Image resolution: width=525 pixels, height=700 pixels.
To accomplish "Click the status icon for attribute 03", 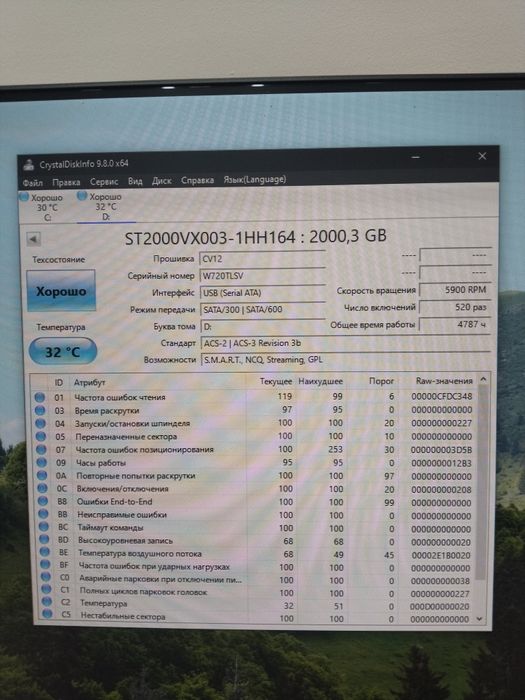I will point(40,410).
